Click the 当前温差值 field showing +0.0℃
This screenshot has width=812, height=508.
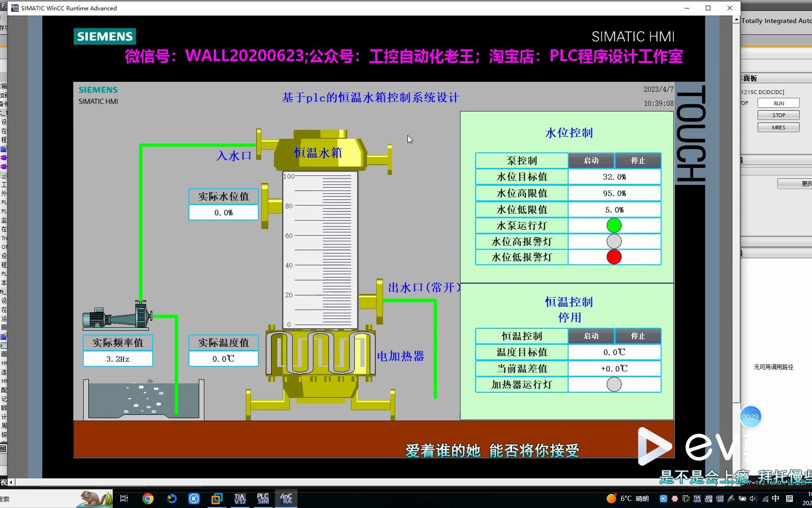tap(614, 369)
